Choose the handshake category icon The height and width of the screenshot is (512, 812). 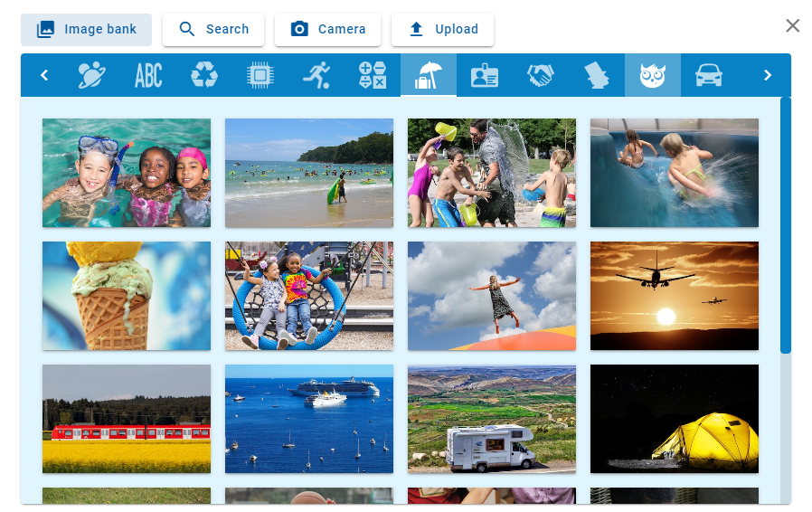[x=541, y=75]
